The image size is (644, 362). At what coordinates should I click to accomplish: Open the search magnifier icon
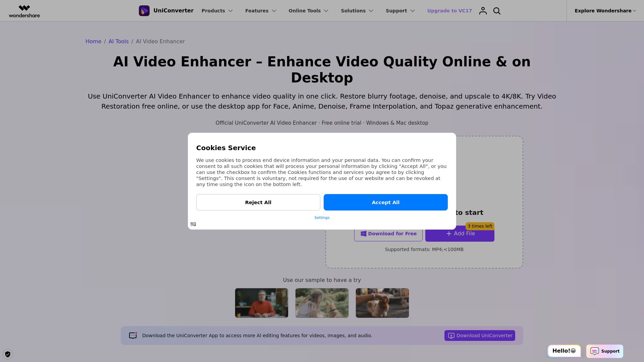(497, 11)
